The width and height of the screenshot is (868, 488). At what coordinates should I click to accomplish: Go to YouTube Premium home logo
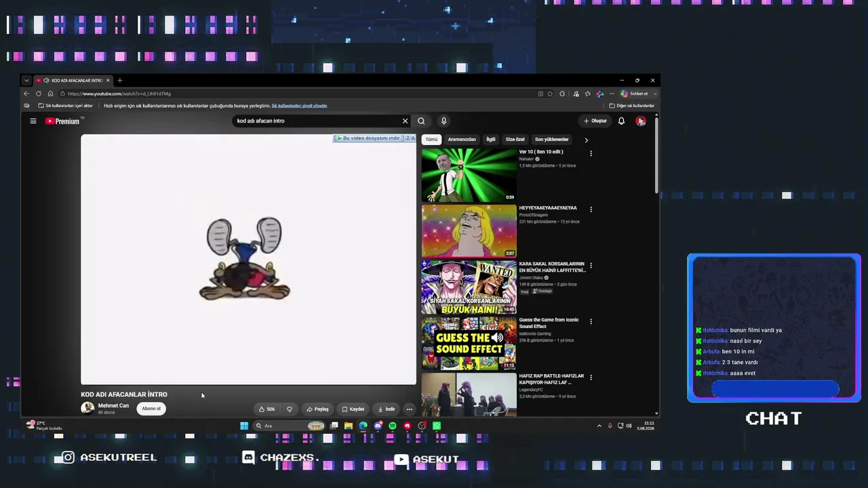62,121
